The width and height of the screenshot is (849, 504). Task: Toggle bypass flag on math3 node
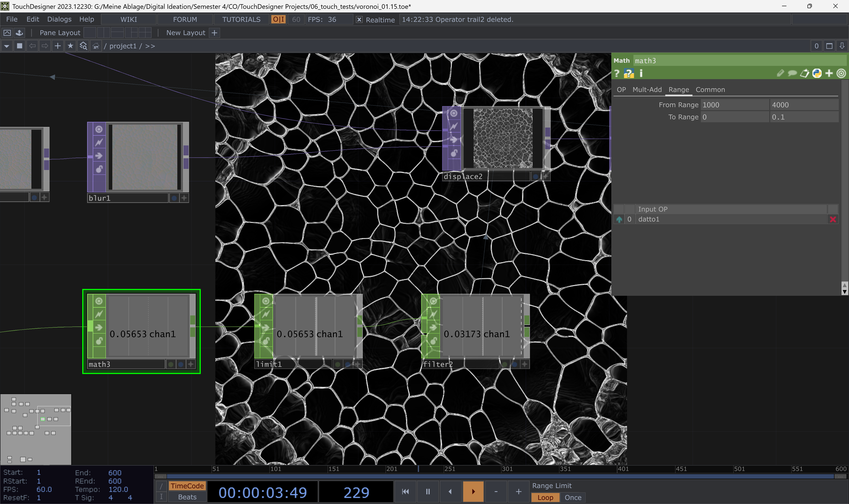point(99,327)
